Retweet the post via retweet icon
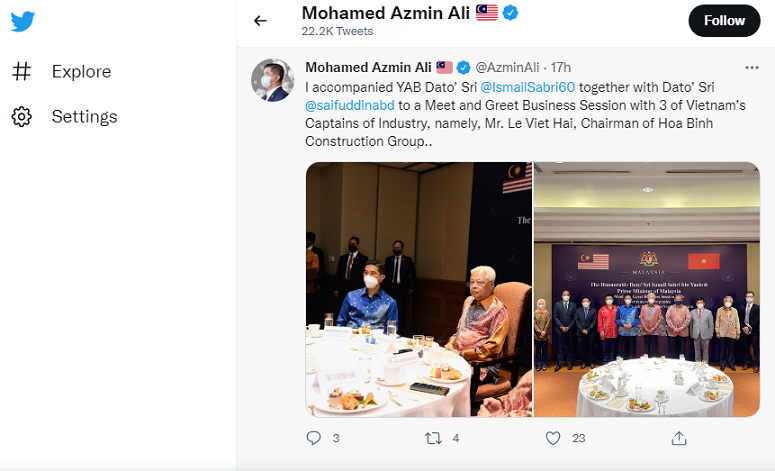775x471 pixels. point(433,438)
